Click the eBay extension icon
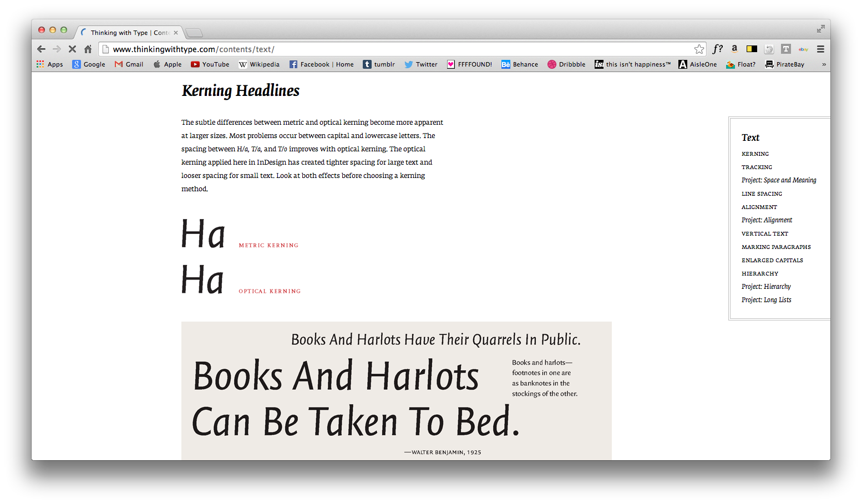 pyautogui.click(x=803, y=49)
